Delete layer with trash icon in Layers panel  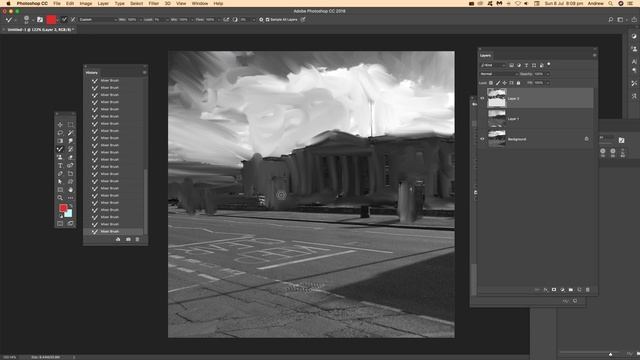(588, 290)
